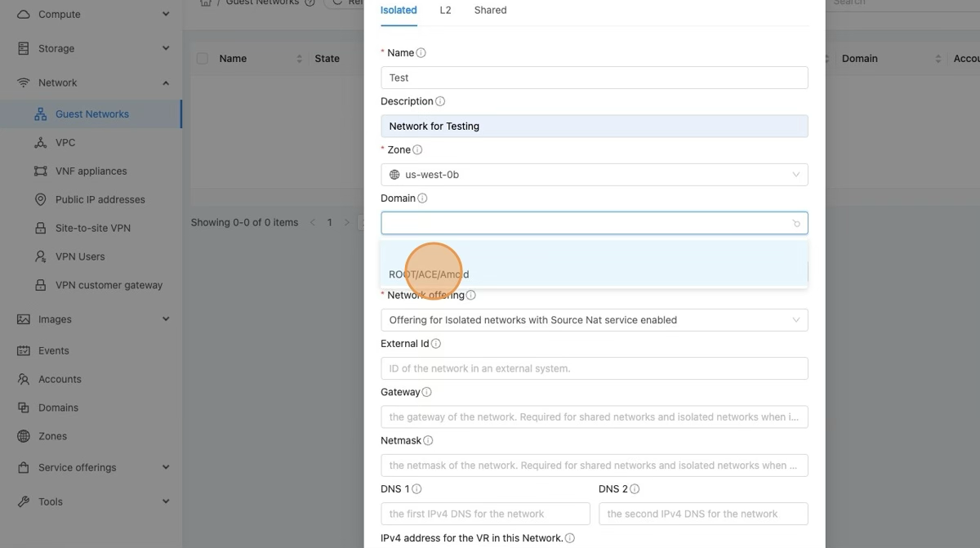This screenshot has width=980, height=548.
Task: Open Public IP addresses in sidebar
Action: (100, 199)
